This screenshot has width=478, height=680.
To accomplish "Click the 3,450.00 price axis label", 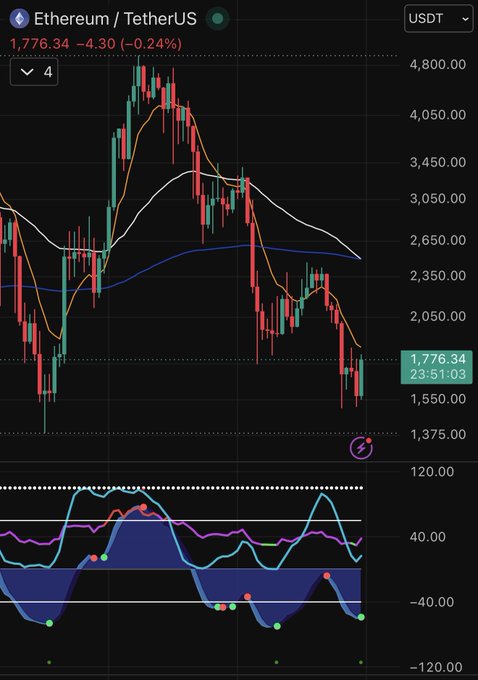I will tap(438, 162).
